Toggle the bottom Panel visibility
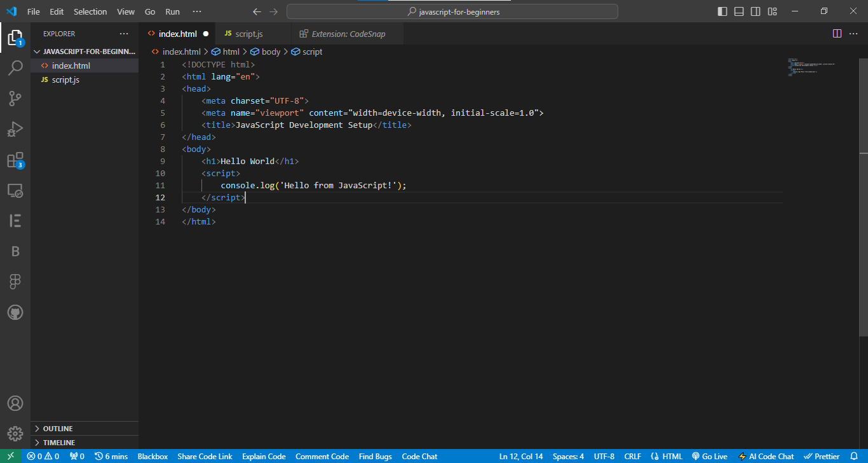The height and width of the screenshot is (463, 868). point(739,11)
